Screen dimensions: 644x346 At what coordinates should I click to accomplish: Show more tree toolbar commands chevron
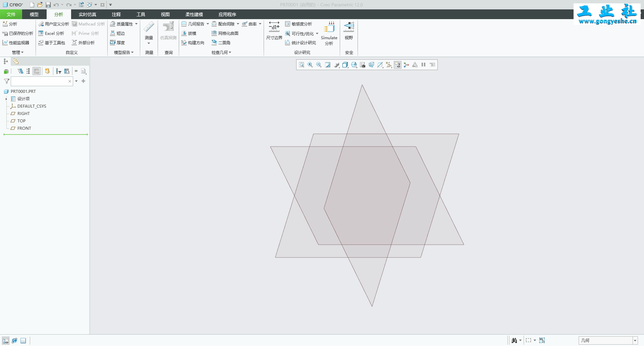(76, 71)
